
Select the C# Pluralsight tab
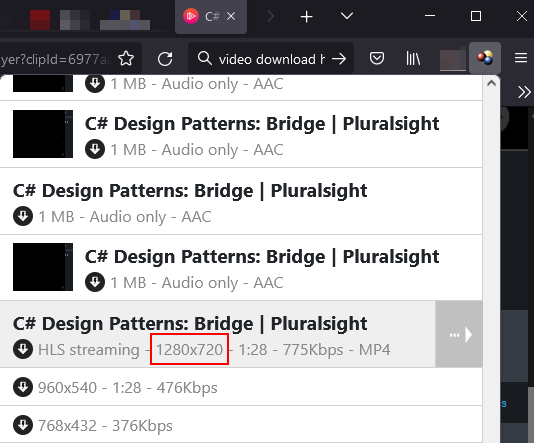pos(211,17)
